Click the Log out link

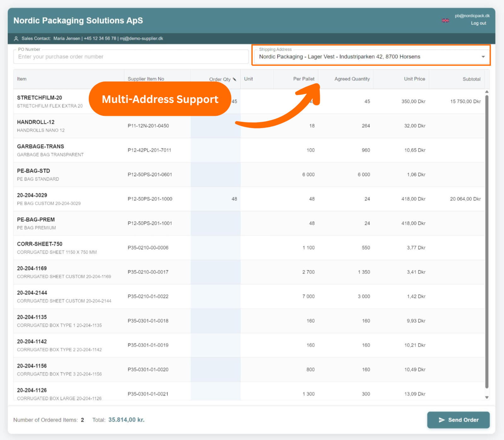click(x=478, y=23)
